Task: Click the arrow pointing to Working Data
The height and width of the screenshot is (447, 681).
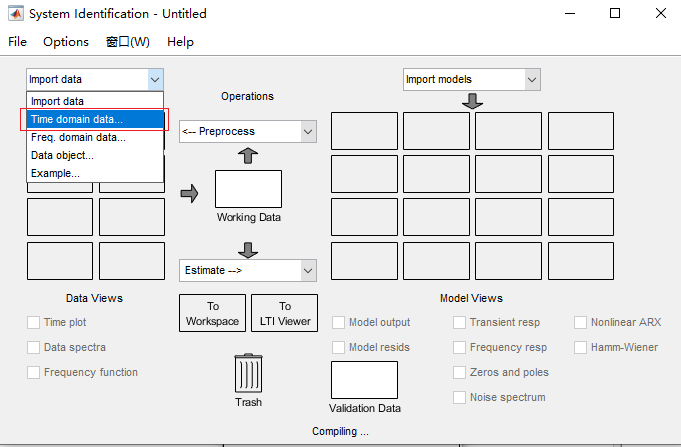Action: (x=189, y=193)
